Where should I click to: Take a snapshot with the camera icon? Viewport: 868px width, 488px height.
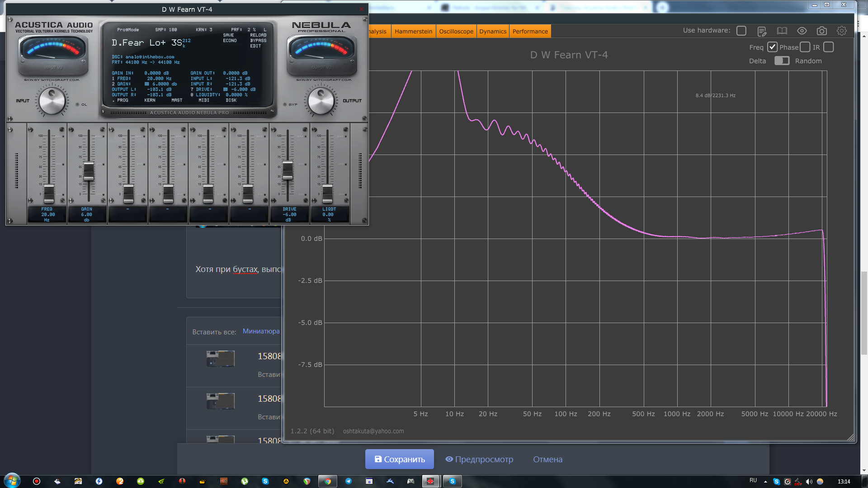coord(821,31)
